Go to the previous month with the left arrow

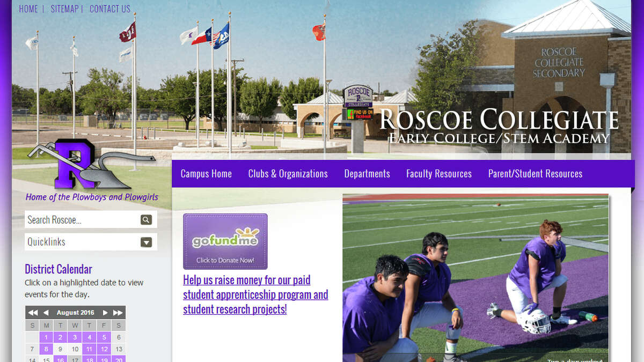click(x=46, y=312)
